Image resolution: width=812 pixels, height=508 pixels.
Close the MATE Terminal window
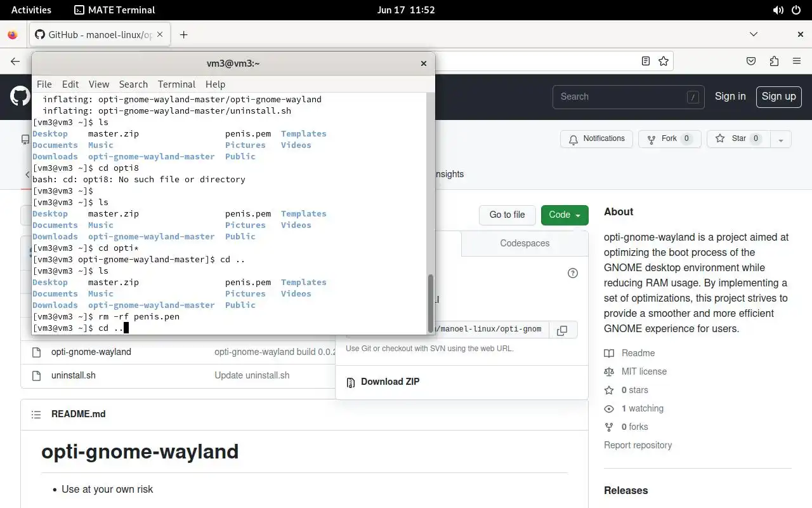[x=424, y=63]
